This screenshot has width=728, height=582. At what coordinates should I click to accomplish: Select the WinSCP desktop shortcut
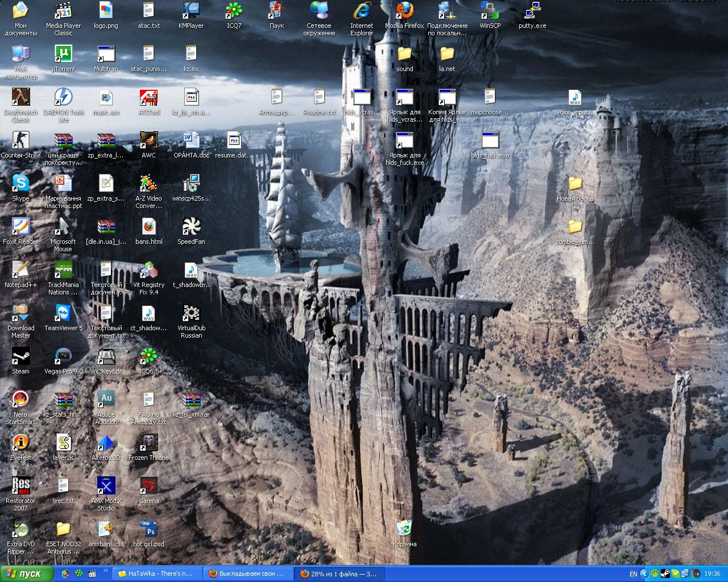(x=490, y=15)
